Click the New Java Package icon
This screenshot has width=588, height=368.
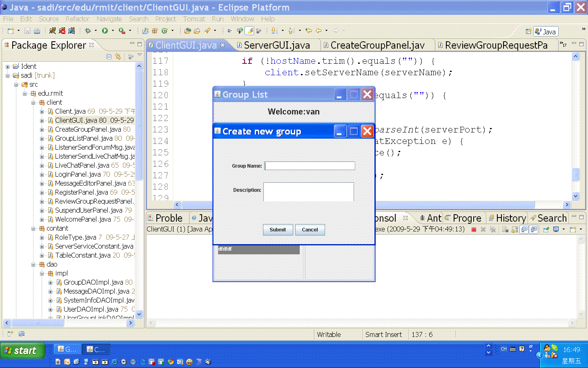155,31
